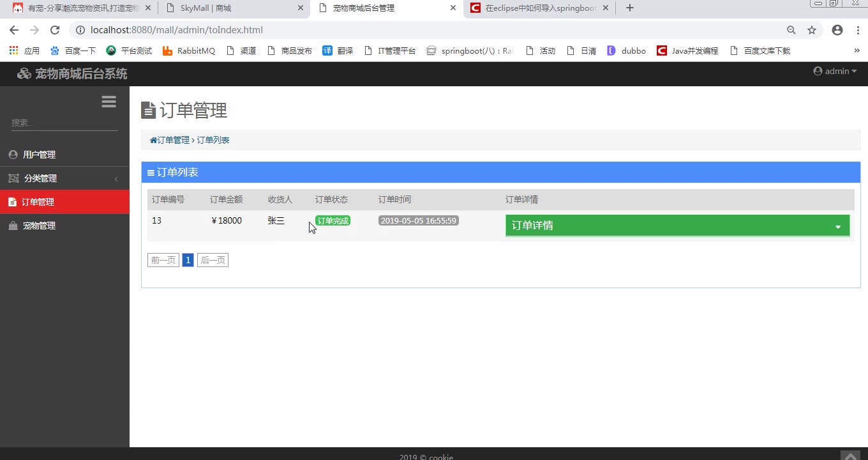
Task: Switch to the eclipse springboot tab
Action: (x=540, y=8)
